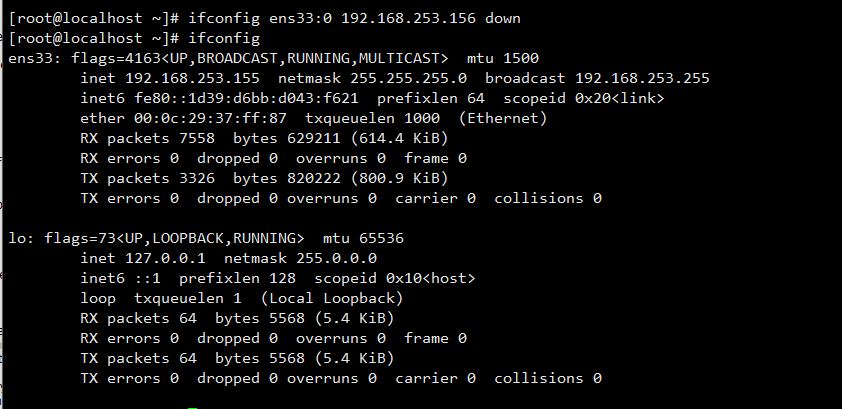Viewport: 842px width, 409px height.
Task: Click the ens33 interface name
Action: [29, 59]
